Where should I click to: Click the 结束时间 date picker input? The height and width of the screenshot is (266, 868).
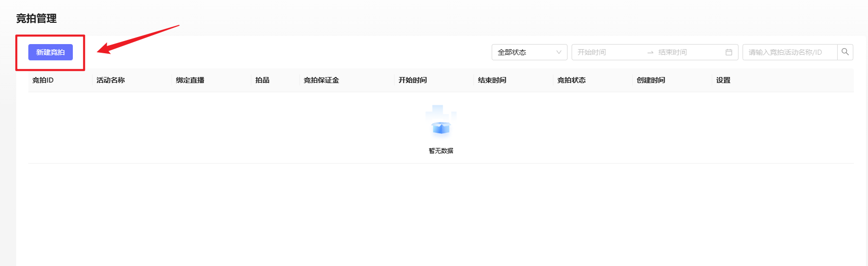point(688,52)
